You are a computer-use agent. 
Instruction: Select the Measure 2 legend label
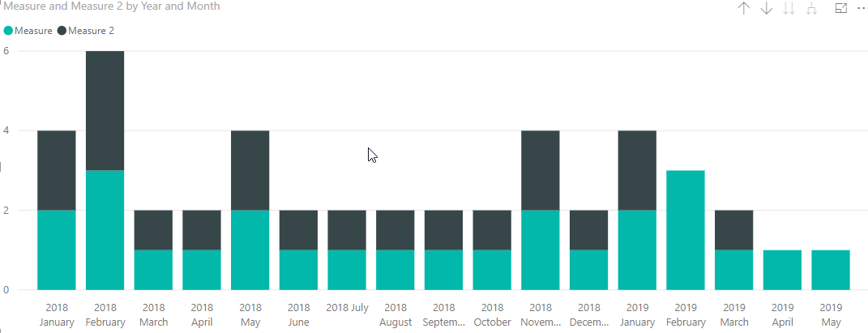(91, 31)
